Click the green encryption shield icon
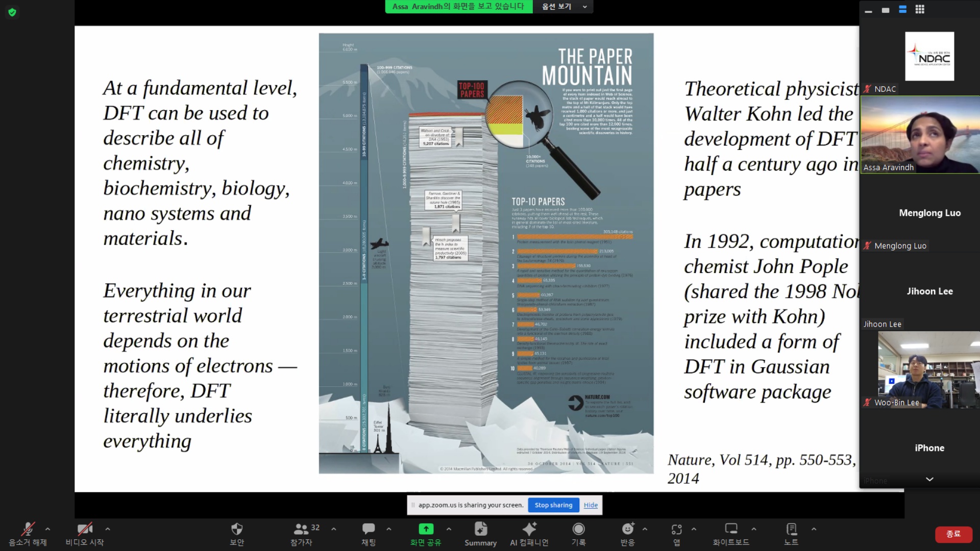 tap(12, 12)
